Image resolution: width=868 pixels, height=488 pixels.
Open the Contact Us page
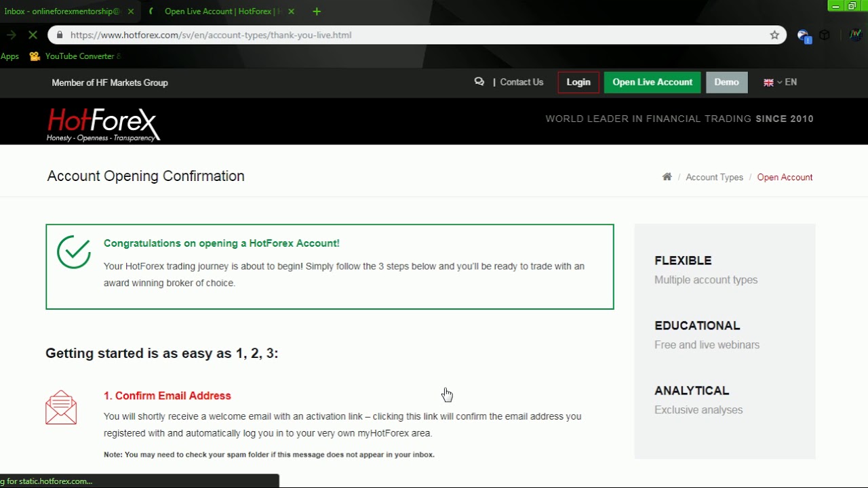point(521,82)
